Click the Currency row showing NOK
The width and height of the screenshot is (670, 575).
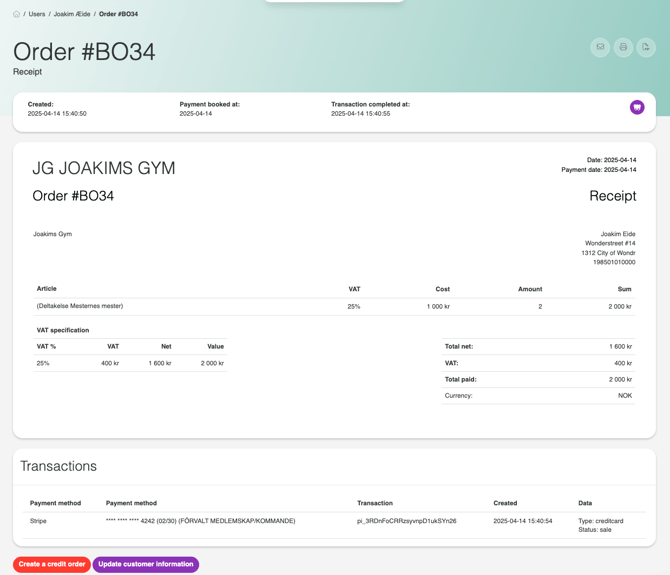coord(538,396)
